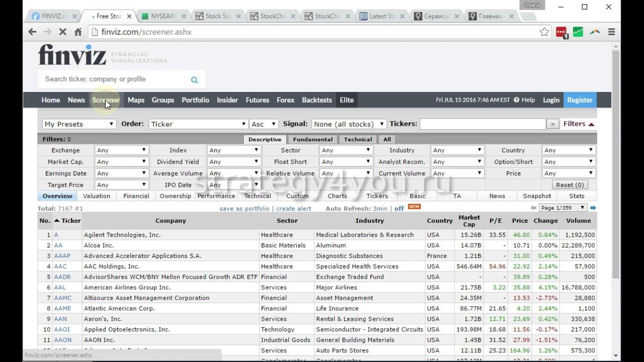
Task: Open the Maps menu item
Action: tap(136, 100)
